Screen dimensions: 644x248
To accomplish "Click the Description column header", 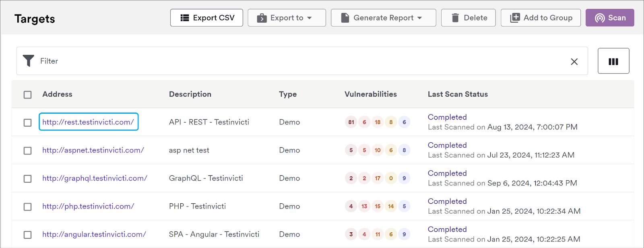I will pyautogui.click(x=190, y=94).
